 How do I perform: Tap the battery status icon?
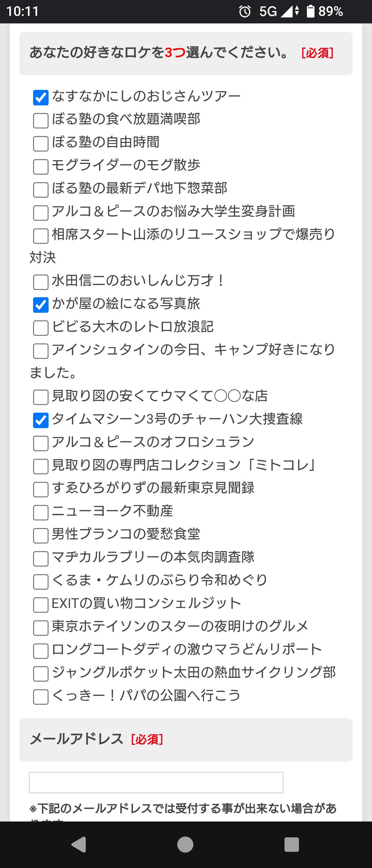(x=311, y=12)
